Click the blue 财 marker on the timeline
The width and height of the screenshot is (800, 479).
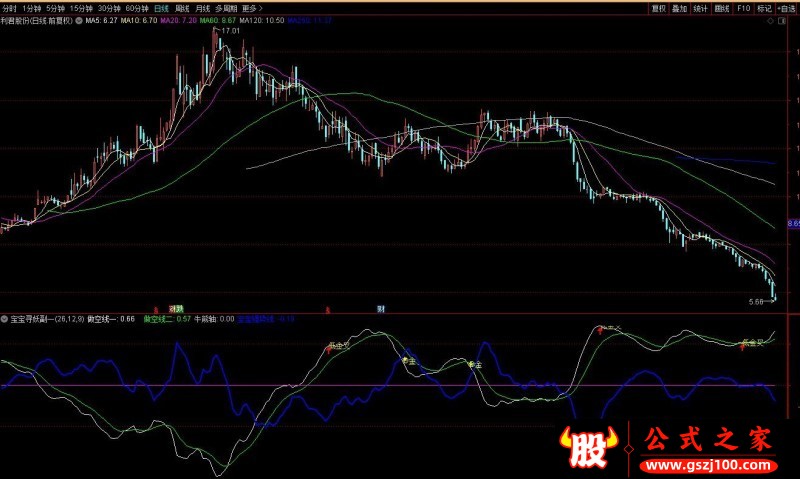coord(380,308)
